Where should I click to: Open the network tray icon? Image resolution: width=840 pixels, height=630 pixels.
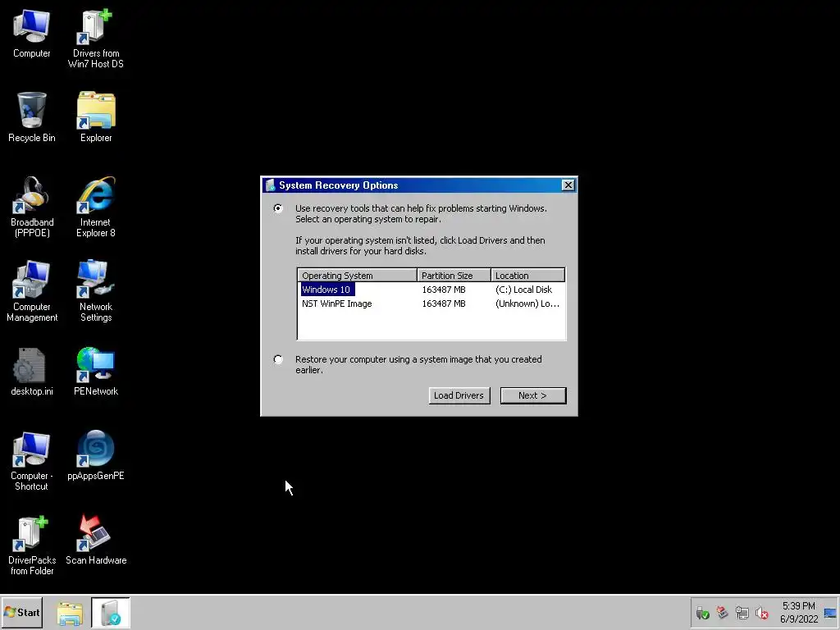(x=742, y=613)
